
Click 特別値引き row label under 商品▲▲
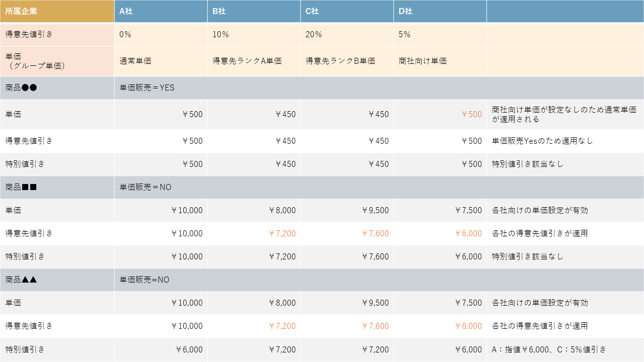(x=25, y=349)
